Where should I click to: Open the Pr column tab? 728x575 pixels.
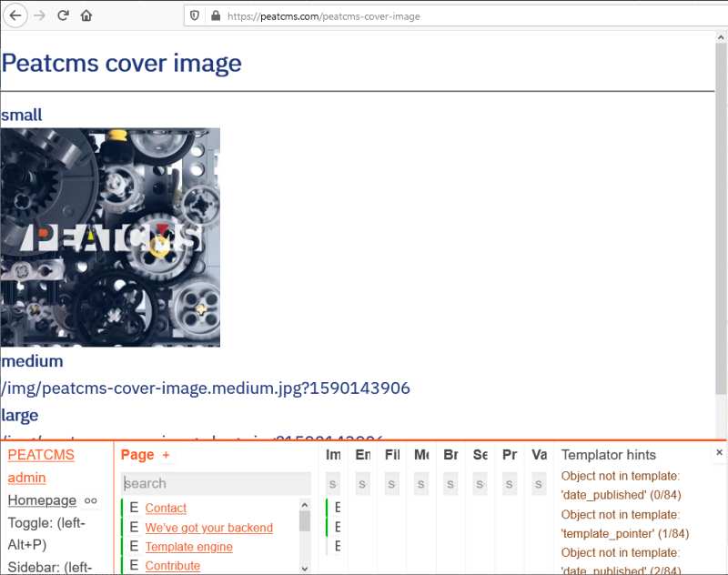(510, 455)
